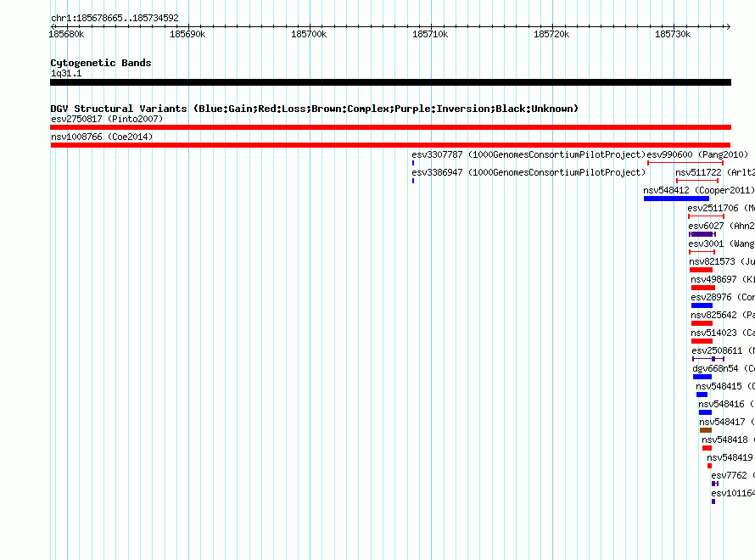Click the nsv548416 variant label
The image size is (755, 560).
tap(726, 404)
